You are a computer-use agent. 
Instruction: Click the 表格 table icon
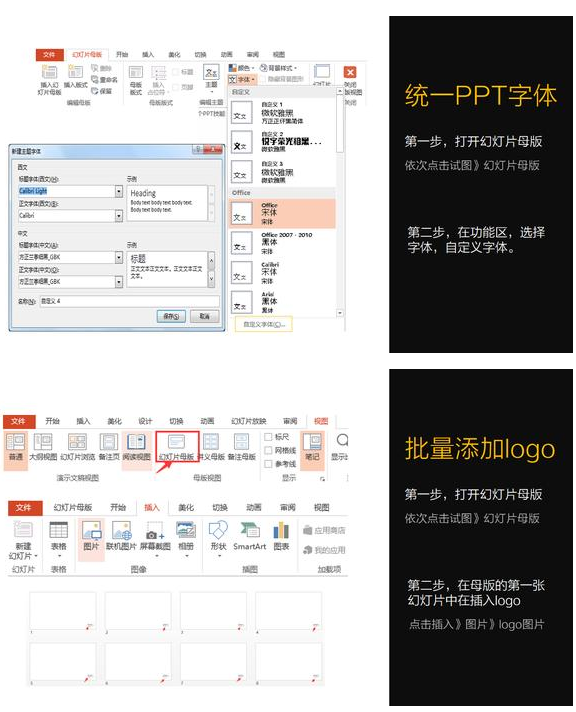59,536
